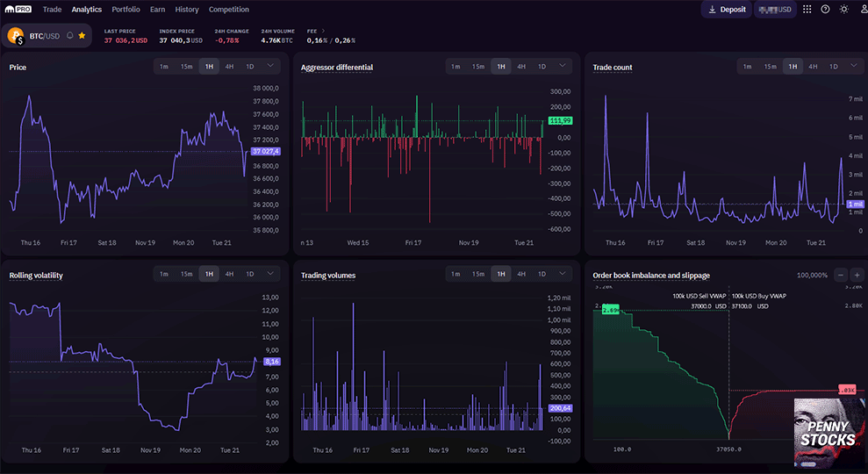The image size is (868, 474).
Task: Open the Competition tab
Action: pyautogui.click(x=228, y=10)
